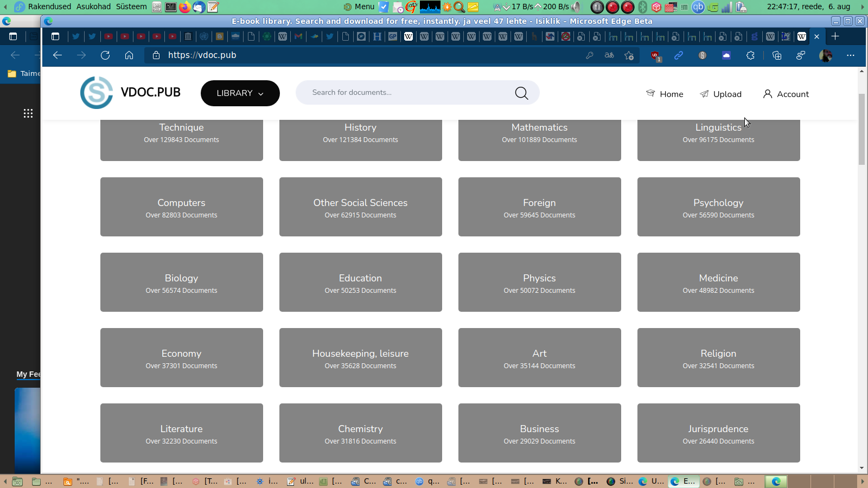Switch to the Gmail tab

(298, 37)
